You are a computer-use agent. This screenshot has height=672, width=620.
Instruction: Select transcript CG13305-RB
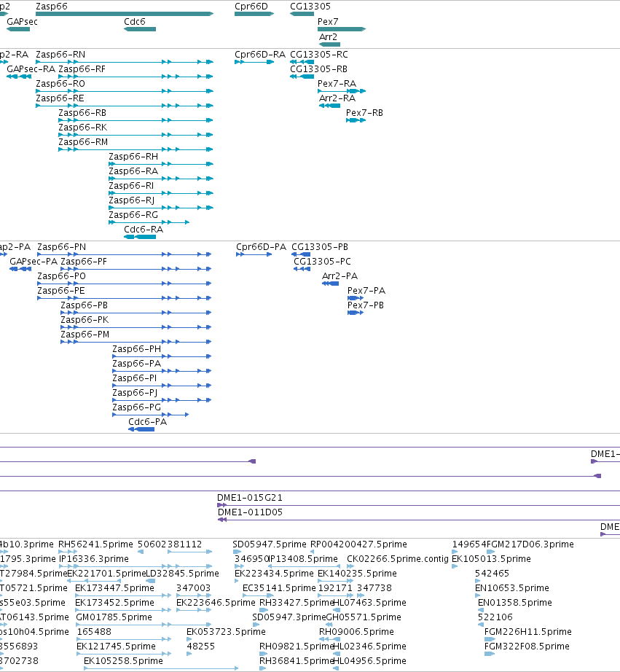(x=319, y=69)
